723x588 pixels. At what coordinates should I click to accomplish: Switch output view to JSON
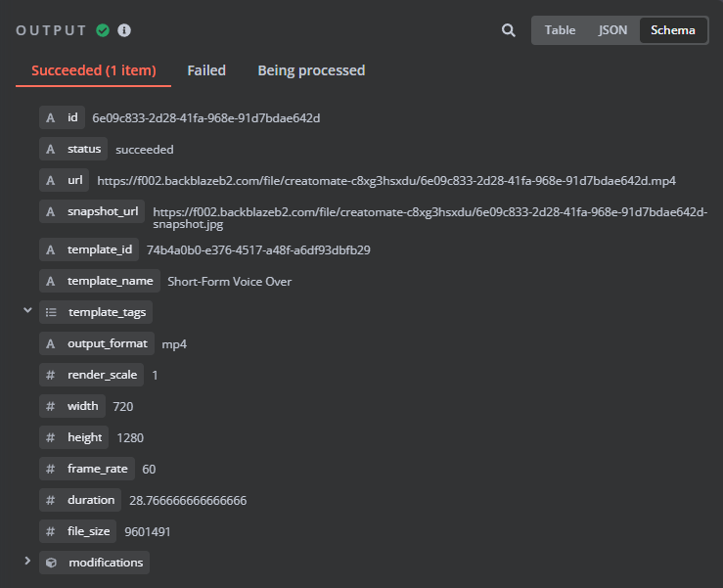pos(612,30)
